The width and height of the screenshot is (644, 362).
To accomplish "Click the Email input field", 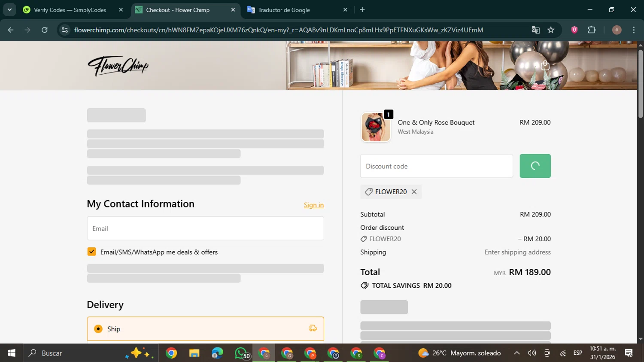I will tap(205, 228).
